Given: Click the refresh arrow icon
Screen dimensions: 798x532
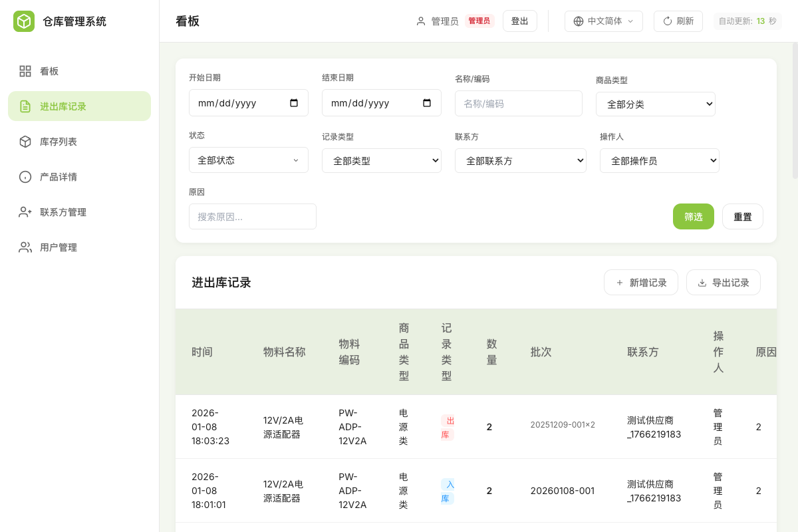Looking at the screenshot, I should (668, 21).
